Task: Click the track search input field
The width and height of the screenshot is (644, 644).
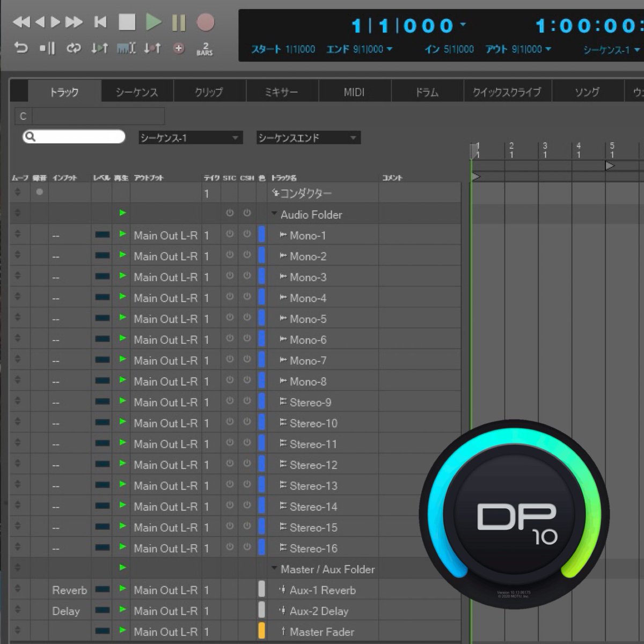Action: (x=74, y=137)
